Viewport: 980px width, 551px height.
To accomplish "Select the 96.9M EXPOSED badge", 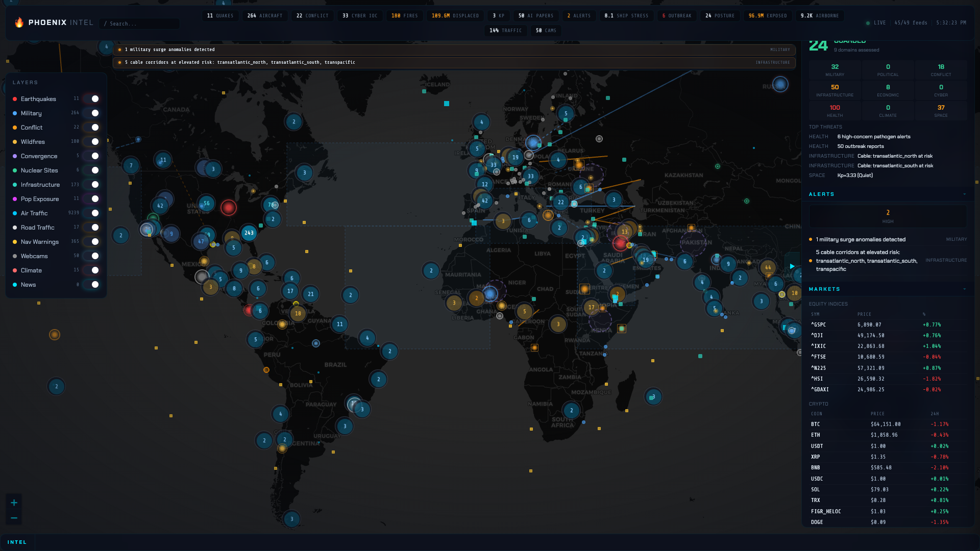I will point(767,15).
